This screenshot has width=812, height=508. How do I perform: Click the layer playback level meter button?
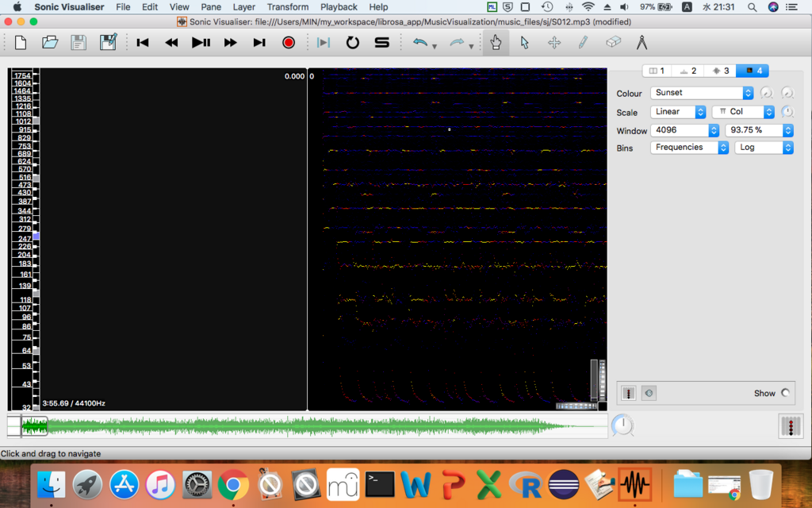(x=628, y=393)
